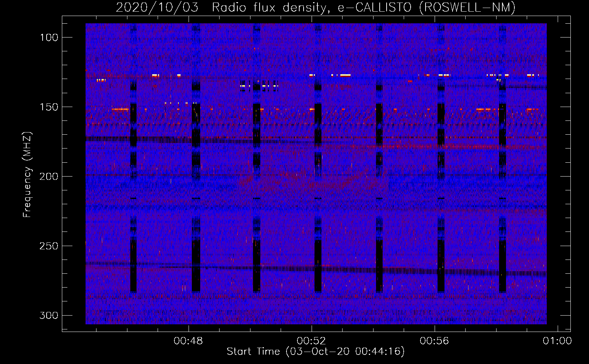This screenshot has width=589, height=364.
Task: Click the time tick label "01:00"
Action: point(557,341)
